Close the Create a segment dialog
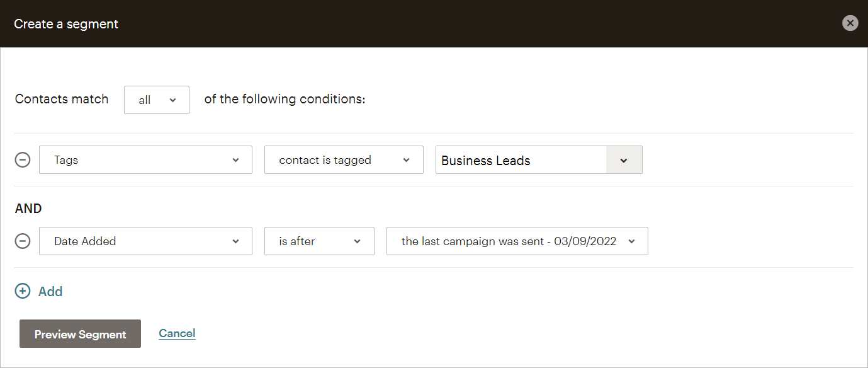Screen dimensions: 868x368 pyautogui.click(x=850, y=23)
